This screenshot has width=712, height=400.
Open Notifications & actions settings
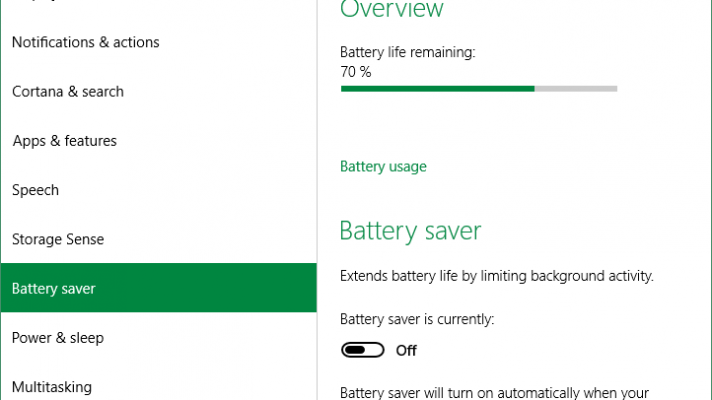click(85, 42)
